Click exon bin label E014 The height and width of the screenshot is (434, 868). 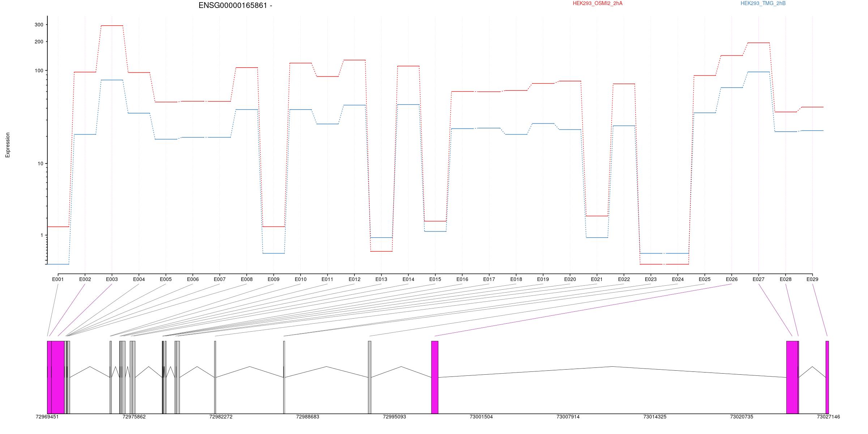coord(408,279)
